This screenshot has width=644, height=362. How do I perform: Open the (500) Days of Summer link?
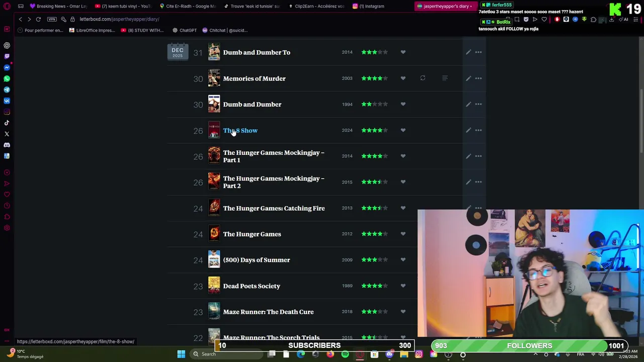coord(256,260)
